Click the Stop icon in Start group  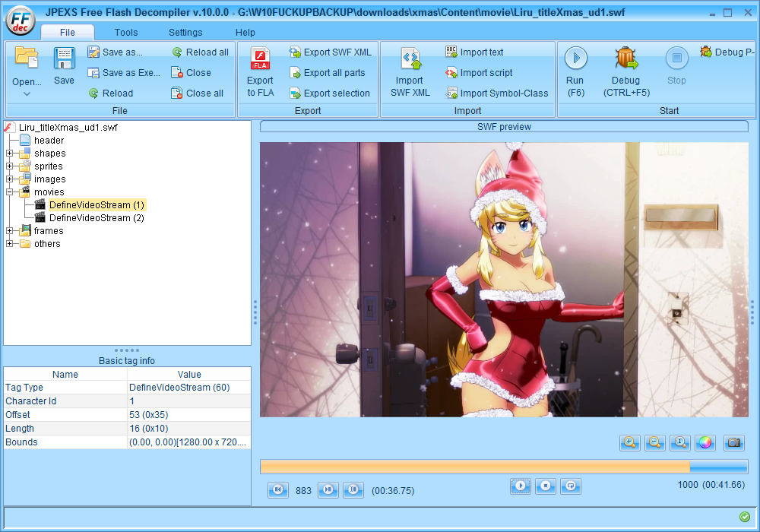676,59
